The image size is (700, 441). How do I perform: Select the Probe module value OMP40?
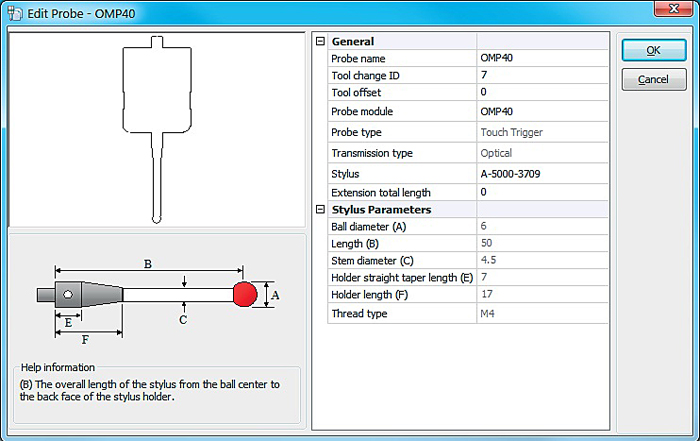point(542,111)
